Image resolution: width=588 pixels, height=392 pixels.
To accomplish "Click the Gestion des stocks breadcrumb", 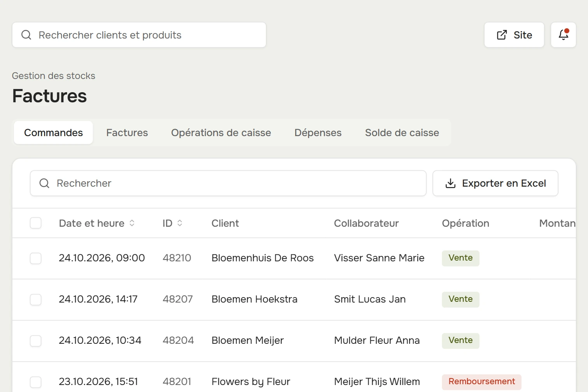I will point(54,76).
